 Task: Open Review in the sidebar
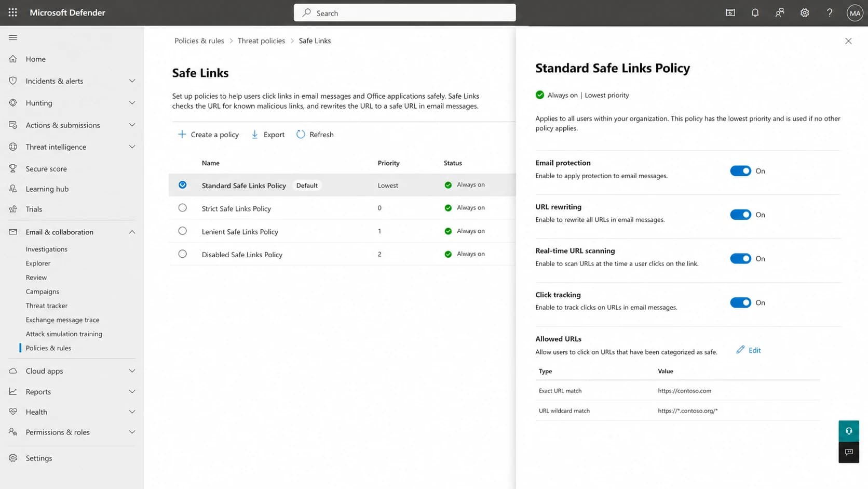click(x=36, y=277)
